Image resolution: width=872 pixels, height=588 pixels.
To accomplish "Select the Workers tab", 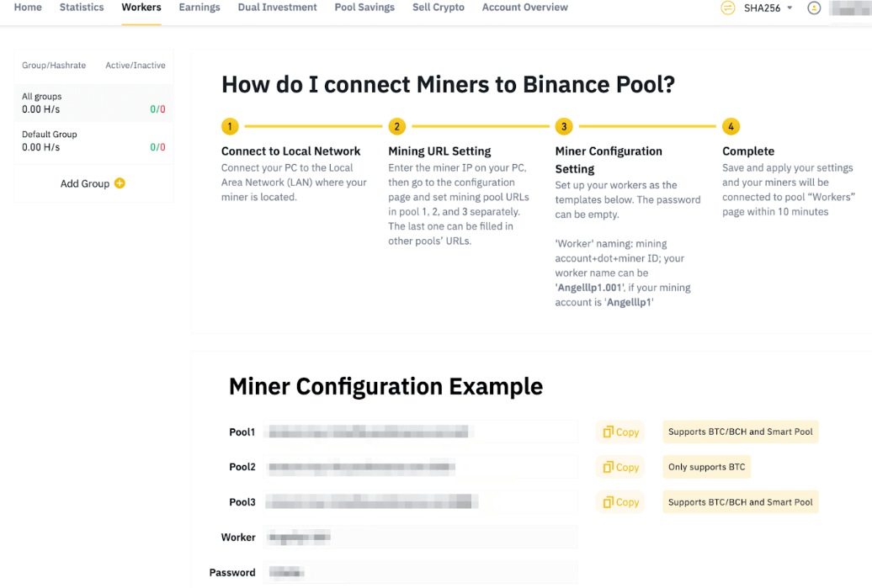I will click(x=141, y=8).
